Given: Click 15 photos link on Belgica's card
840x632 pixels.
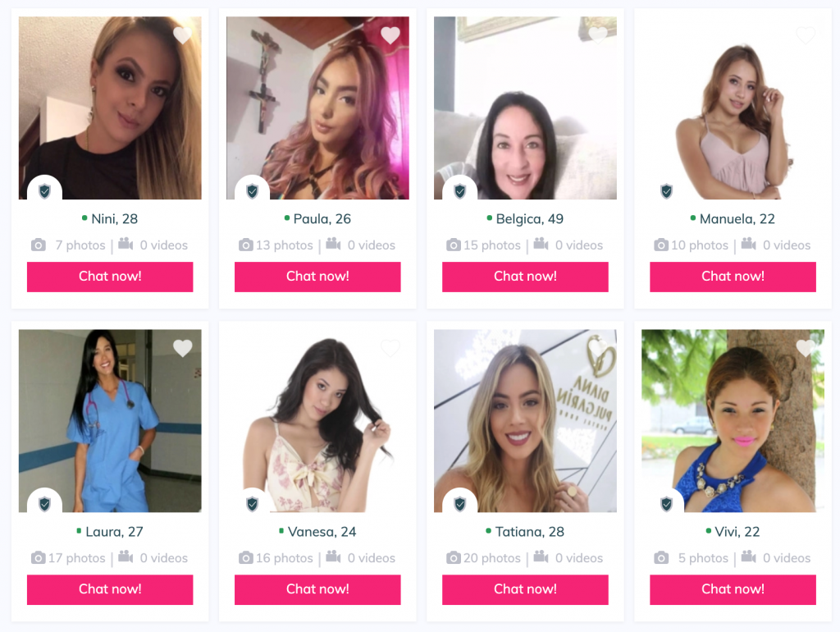Looking at the screenshot, I should 492,245.
